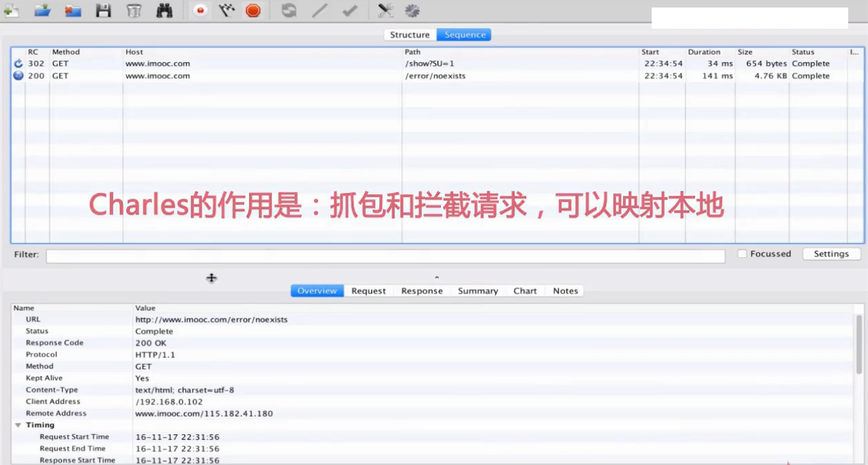
Task: Select the Content-Type value text/html; charset=utf-8
Action: click(x=184, y=390)
